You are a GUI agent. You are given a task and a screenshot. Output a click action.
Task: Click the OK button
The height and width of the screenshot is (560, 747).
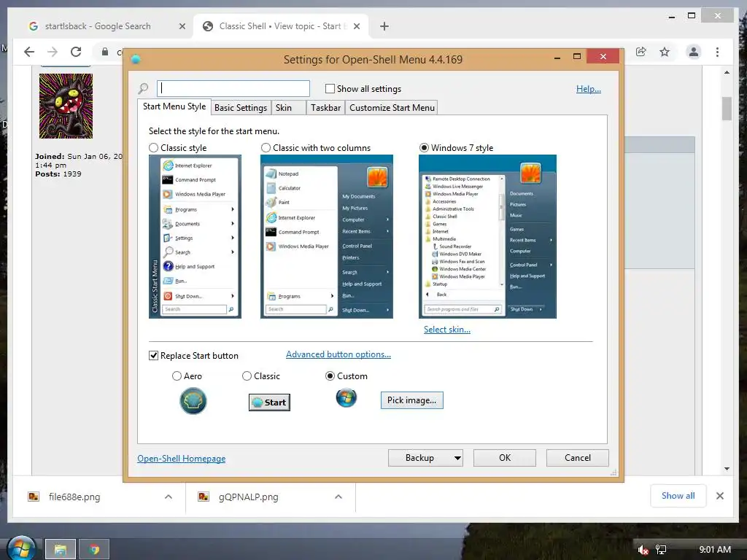[505, 458]
